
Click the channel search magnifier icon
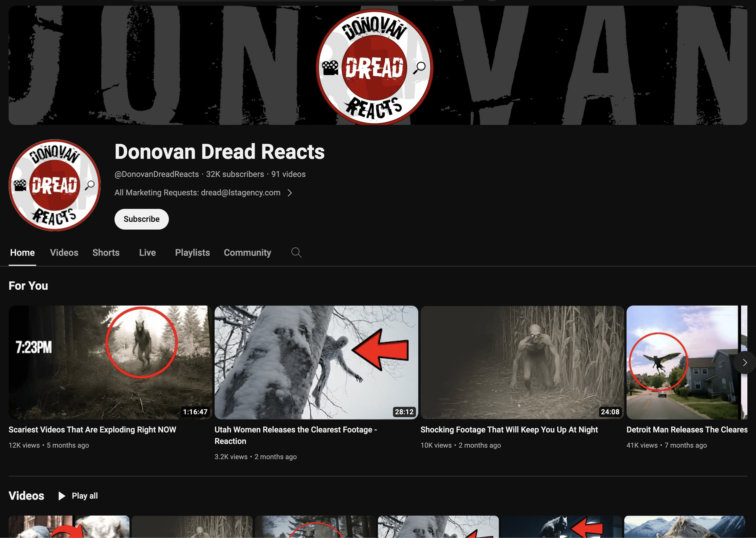[296, 252]
